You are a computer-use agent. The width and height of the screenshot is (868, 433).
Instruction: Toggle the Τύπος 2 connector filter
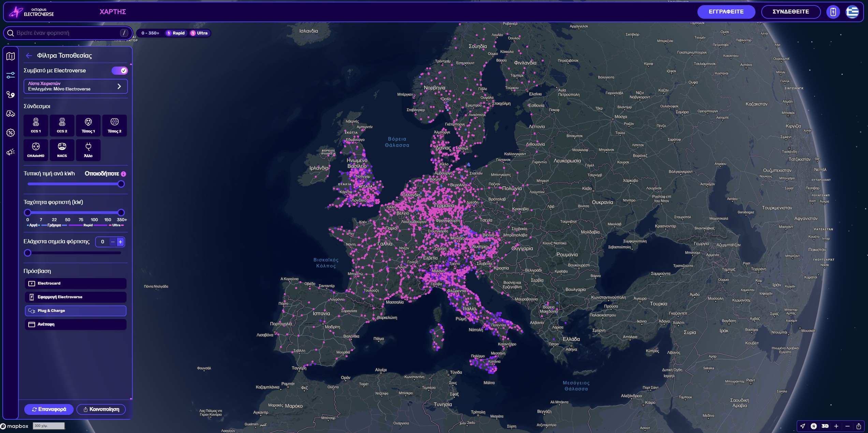point(115,126)
